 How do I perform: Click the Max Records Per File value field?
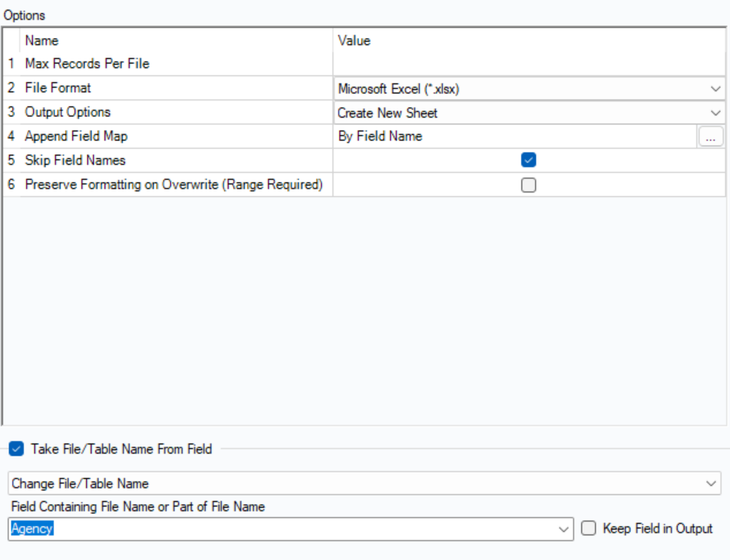point(528,64)
